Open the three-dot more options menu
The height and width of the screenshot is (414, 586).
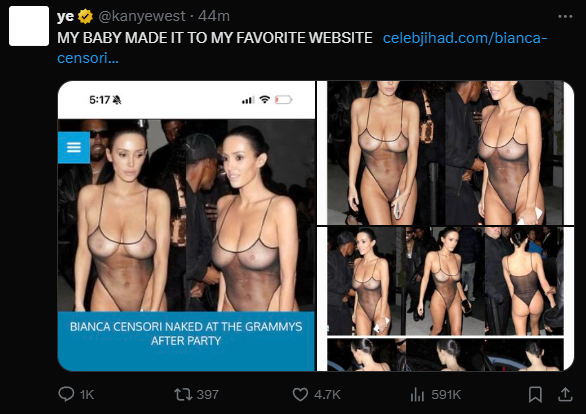pos(565,16)
